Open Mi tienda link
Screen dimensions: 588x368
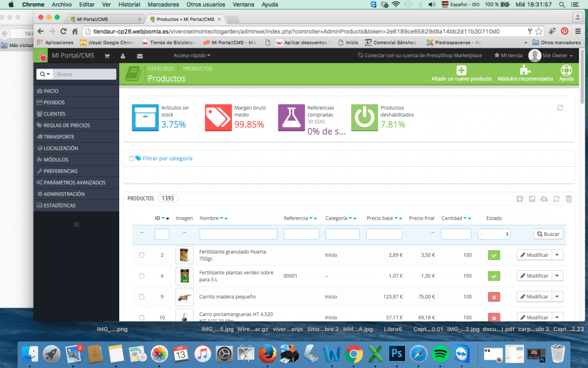[508, 56]
